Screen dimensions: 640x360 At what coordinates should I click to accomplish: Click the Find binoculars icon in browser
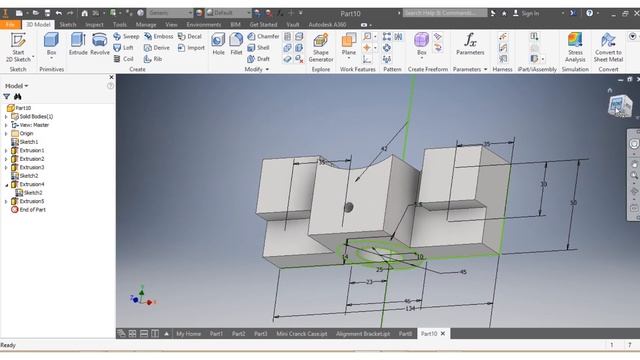[18, 97]
